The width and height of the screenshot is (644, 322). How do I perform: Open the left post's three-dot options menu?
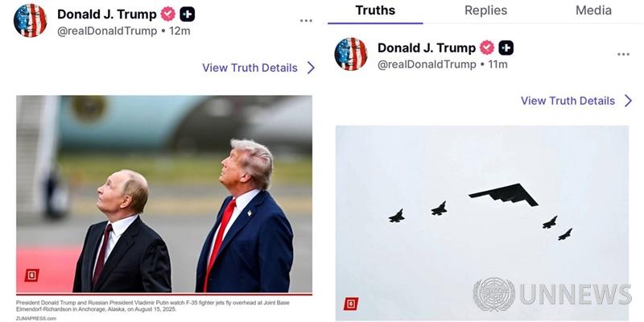click(x=306, y=21)
